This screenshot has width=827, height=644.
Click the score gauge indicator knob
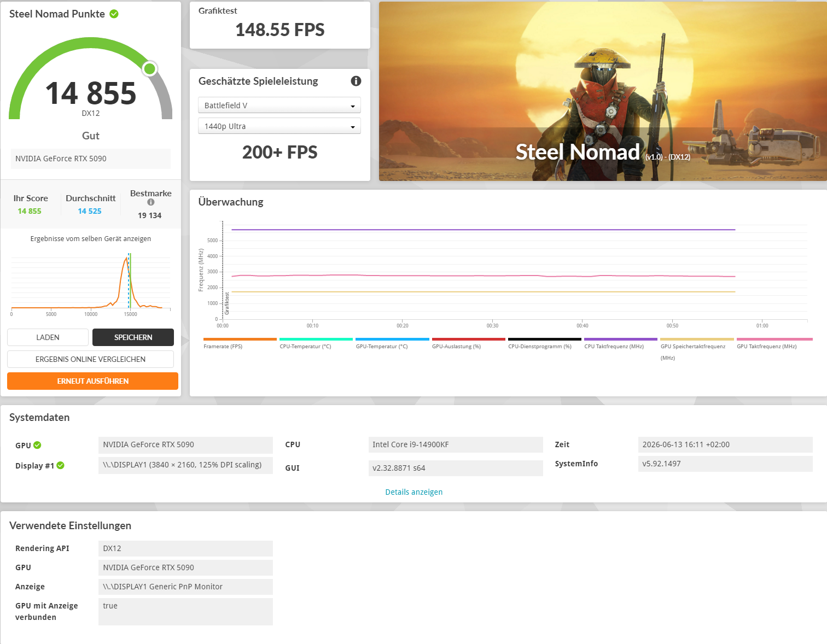coord(149,68)
